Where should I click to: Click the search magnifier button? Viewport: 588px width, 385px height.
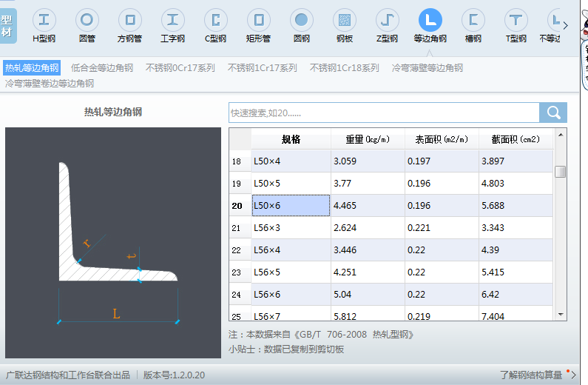pyautogui.click(x=553, y=113)
